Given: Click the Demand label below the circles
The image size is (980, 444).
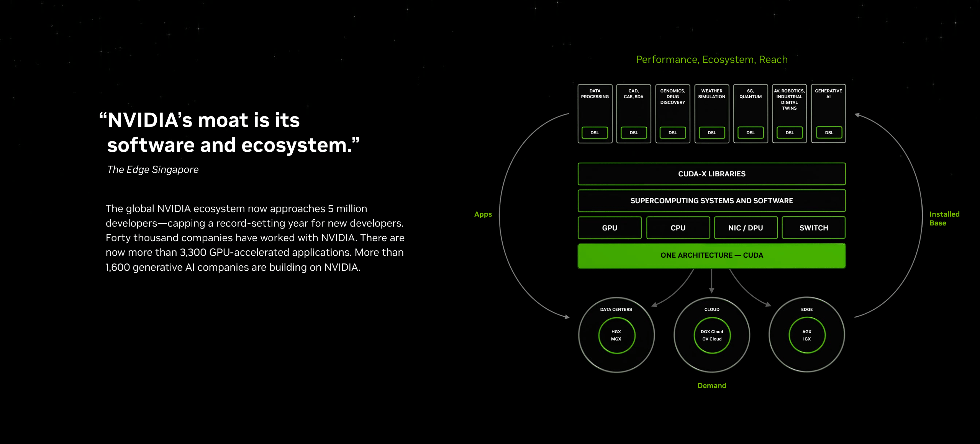Looking at the screenshot, I should tap(711, 386).
